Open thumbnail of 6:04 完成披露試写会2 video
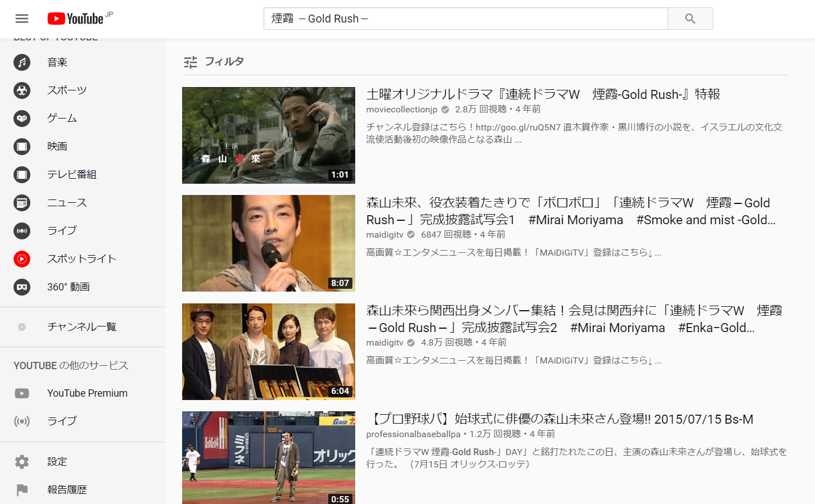Viewport: 815px width, 504px height. click(x=269, y=352)
